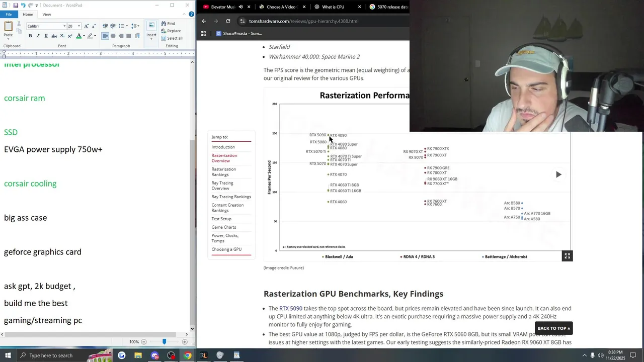This screenshot has width=644, height=362.
Task: Justify paragraph text in WordPad
Action: (129, 36)
